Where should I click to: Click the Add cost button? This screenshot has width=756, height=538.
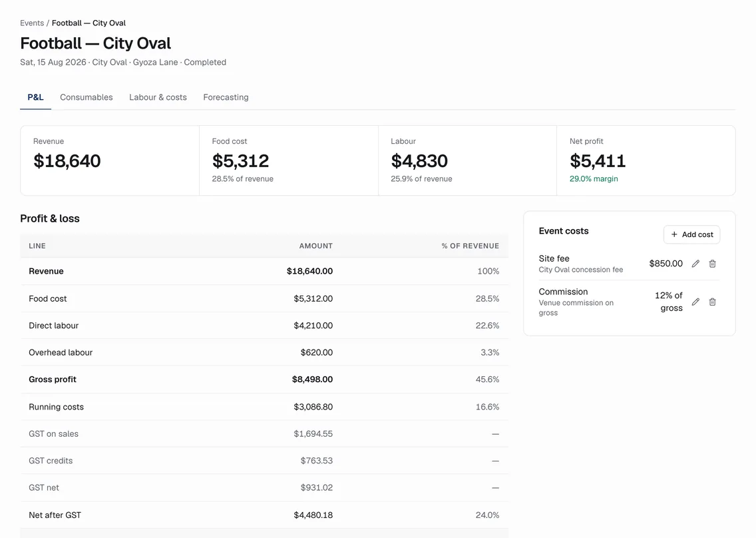(691, 234)
